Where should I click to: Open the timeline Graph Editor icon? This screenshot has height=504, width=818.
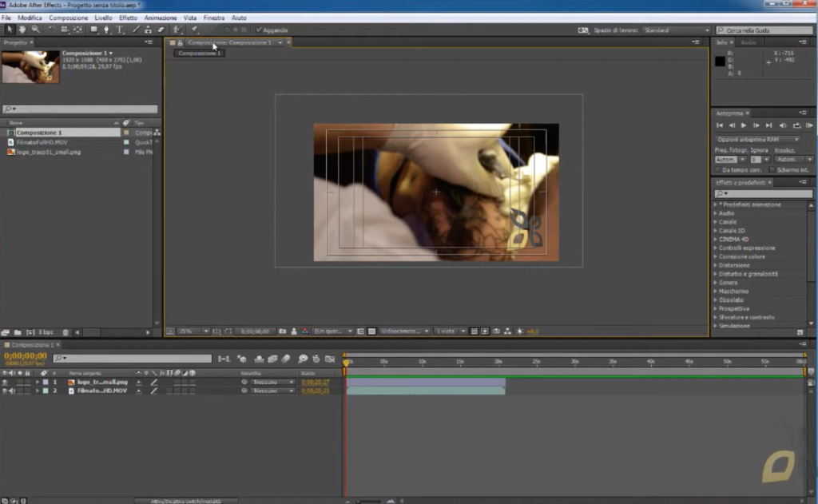[330, 359]
